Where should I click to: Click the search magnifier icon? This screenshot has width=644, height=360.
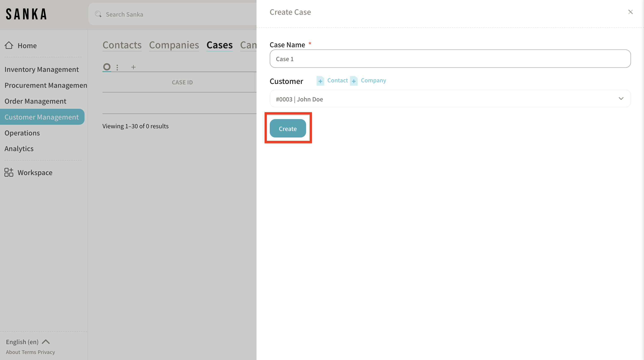98,14
